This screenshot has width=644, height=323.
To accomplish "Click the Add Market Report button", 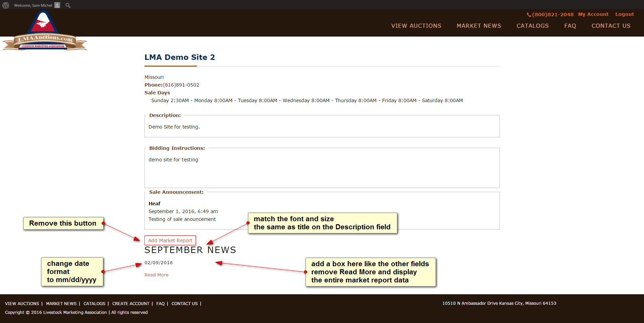I will [x=170, y=240].
